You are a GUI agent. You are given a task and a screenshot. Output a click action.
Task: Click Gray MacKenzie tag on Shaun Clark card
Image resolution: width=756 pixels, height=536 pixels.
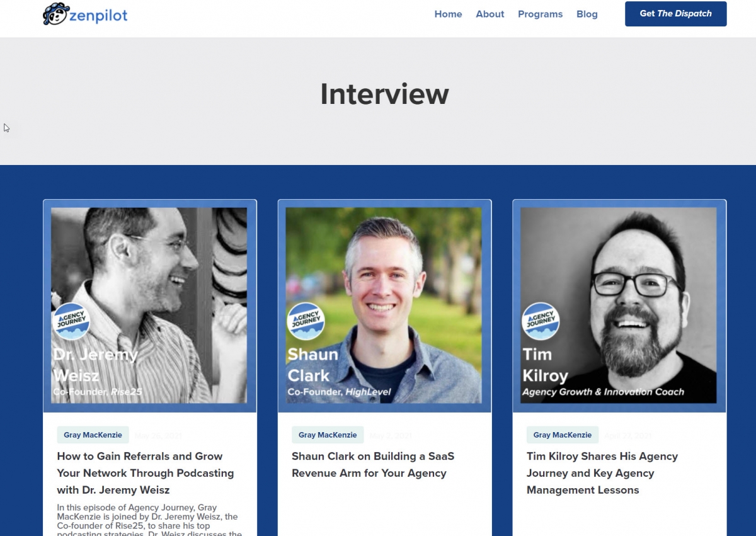328,435
